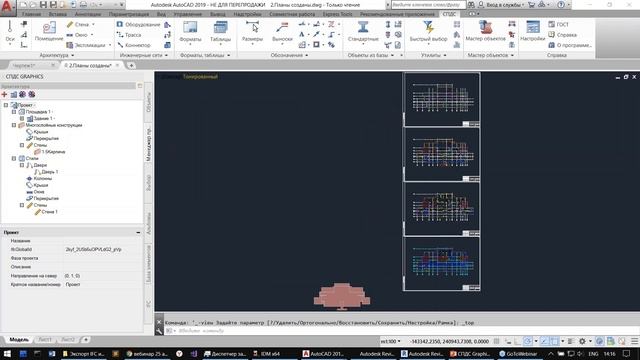Screen dimensions: 640x360
Task: Select the Стена wall tool
Action: (x=81, y=24)
